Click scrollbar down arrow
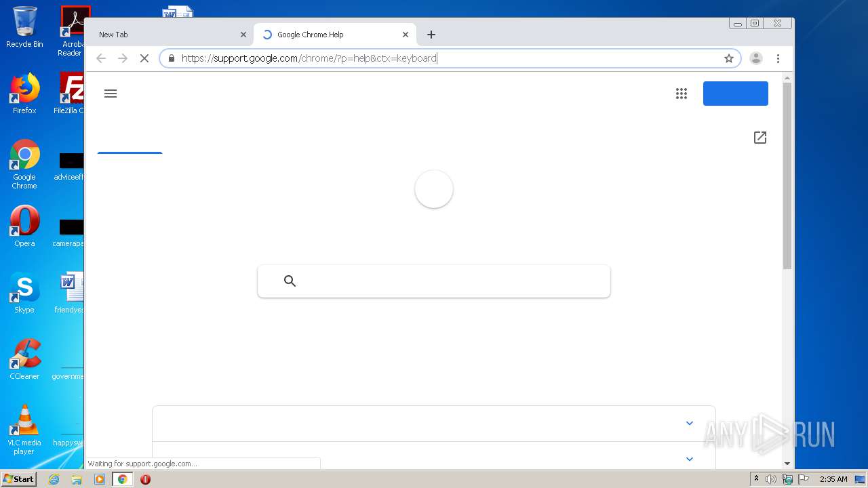The image size is (868, 488). (787, 464)
